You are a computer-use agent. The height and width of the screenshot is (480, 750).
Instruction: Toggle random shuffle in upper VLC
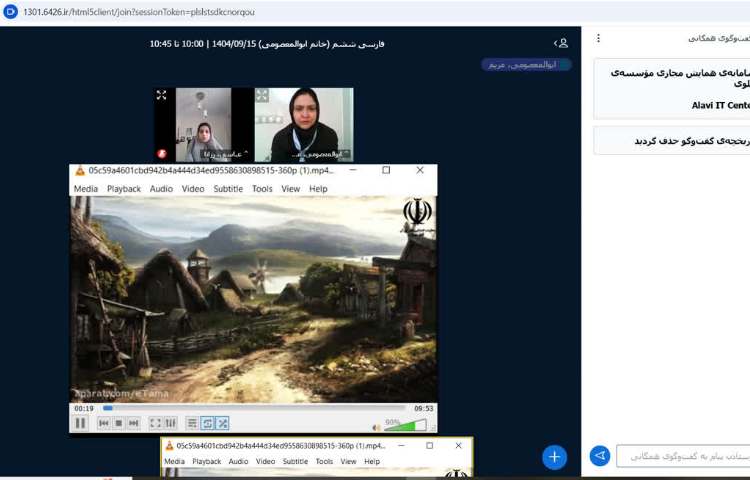[222, 423]
